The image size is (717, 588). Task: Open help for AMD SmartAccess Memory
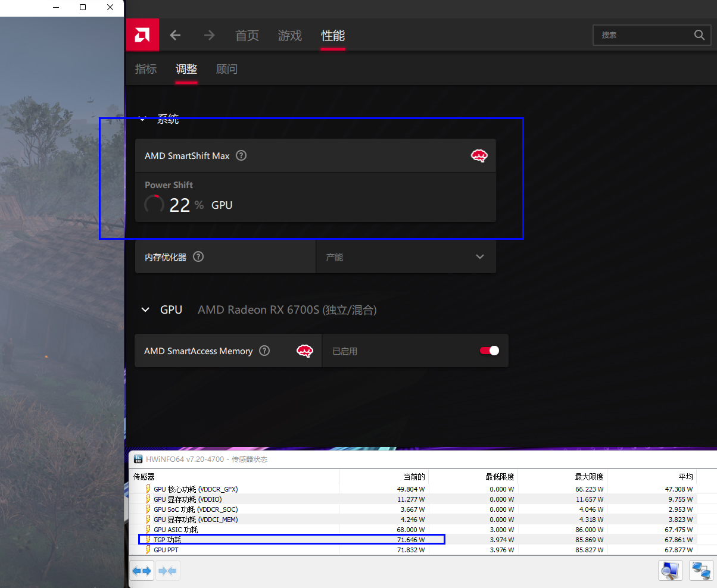point(265,351)
